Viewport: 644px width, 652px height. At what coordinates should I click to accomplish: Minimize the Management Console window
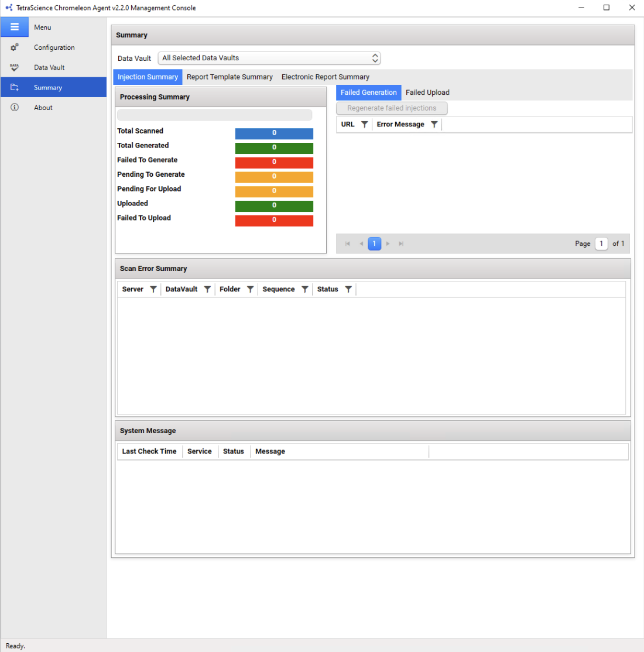point(581,8)
